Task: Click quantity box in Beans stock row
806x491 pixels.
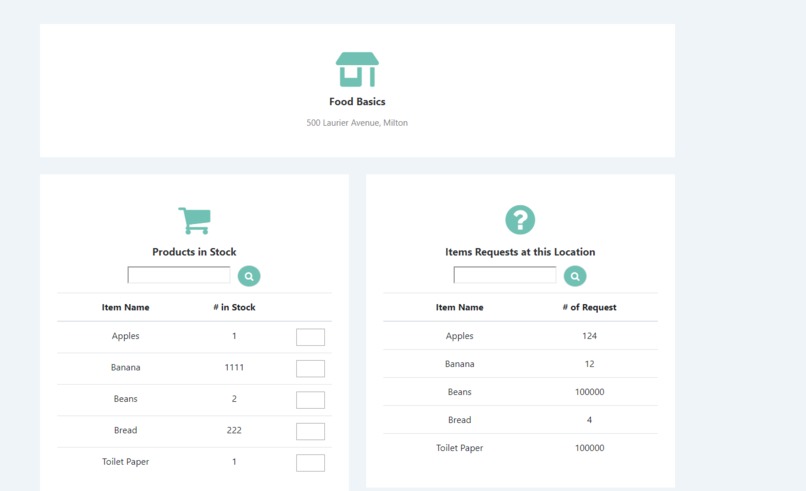Action: click(310, 400)
